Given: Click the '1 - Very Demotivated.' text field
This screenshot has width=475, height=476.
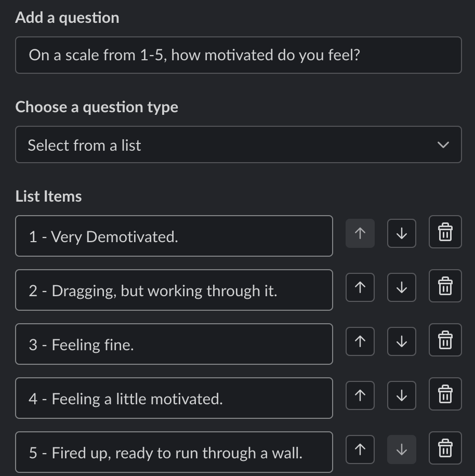Looking at the screenshot, I should pos(174,236).
